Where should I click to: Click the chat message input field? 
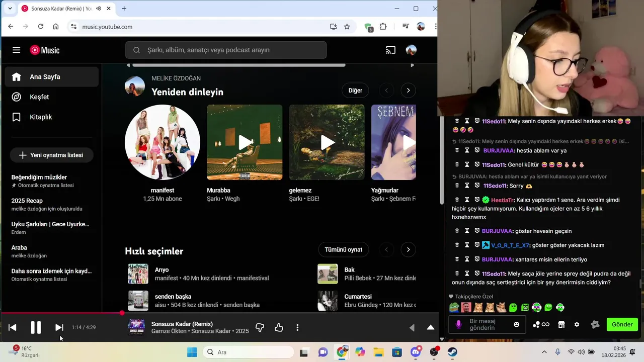tap(488, 324)
